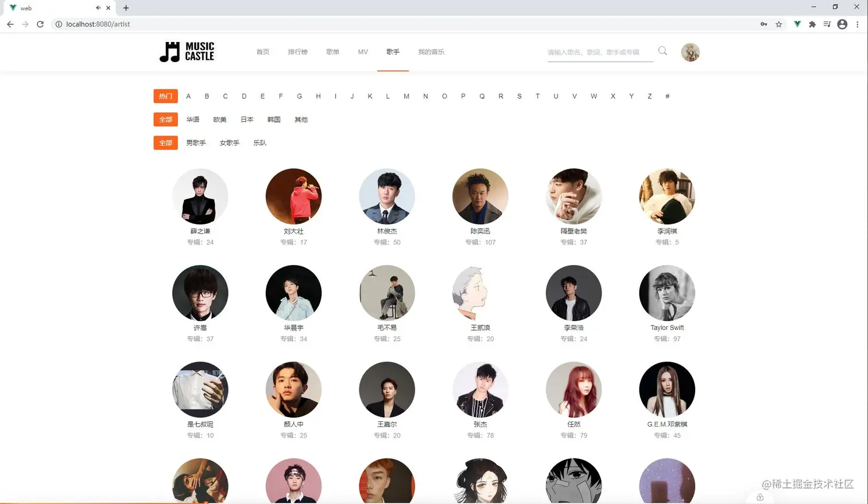The height and width of the screenshot is (504, 868).
Task: Filter region by 日本
Action: coord(247,119)
